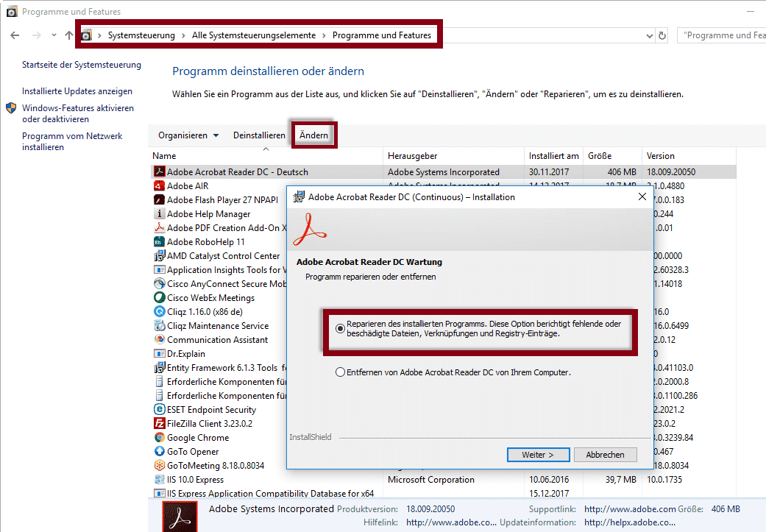
Task: Click the Dr.Explain icon
Action: (159, 353)
